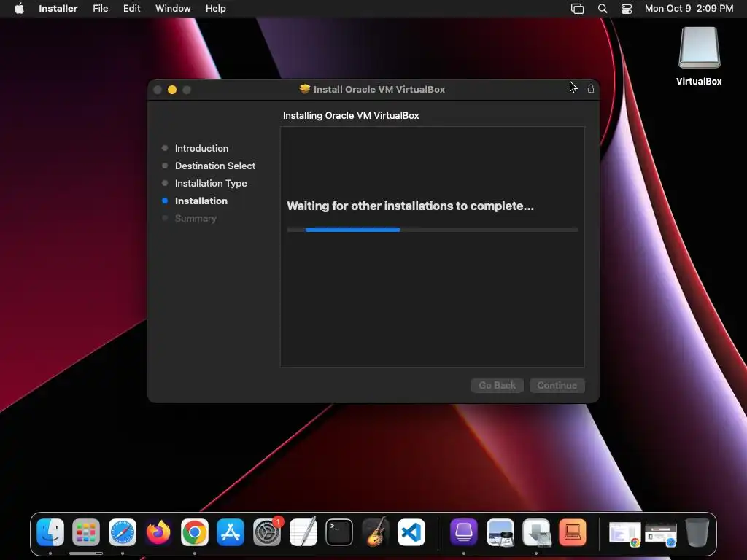Viewport: 747px width, 560px height.
Task: Open the Trash in the Dock
Action: 697,532
